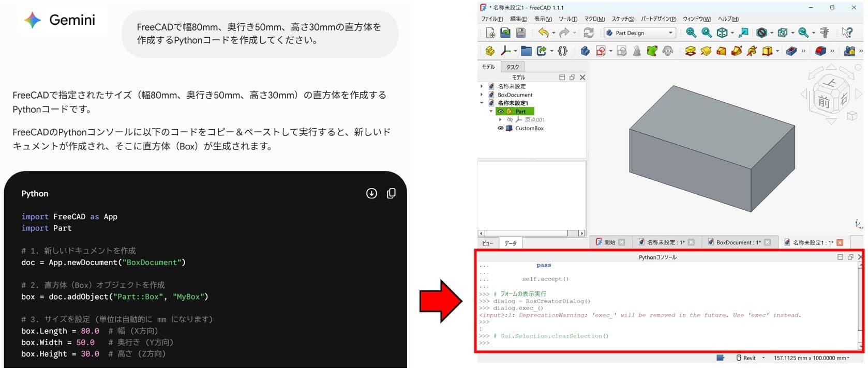The image size is (868, 372).
Task: Expand the BoxDocument tree node
Action: point(482,95)
